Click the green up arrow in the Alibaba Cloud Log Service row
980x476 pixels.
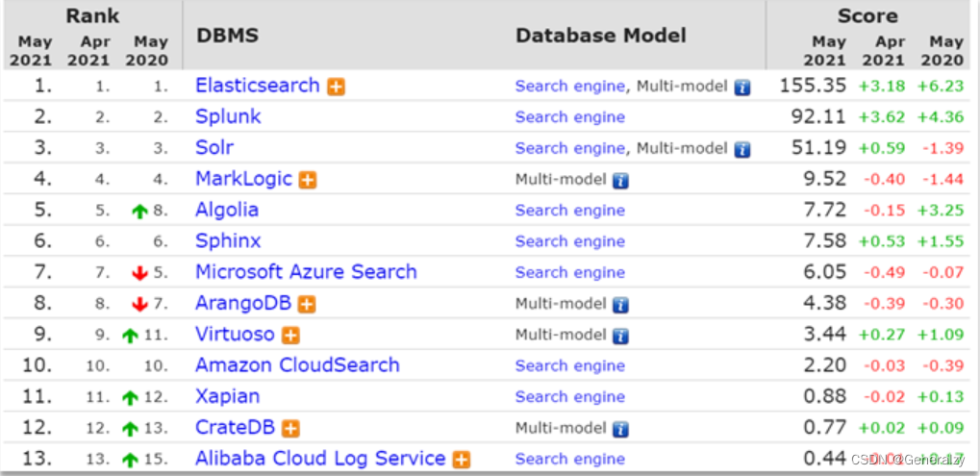tap(130, 461)
